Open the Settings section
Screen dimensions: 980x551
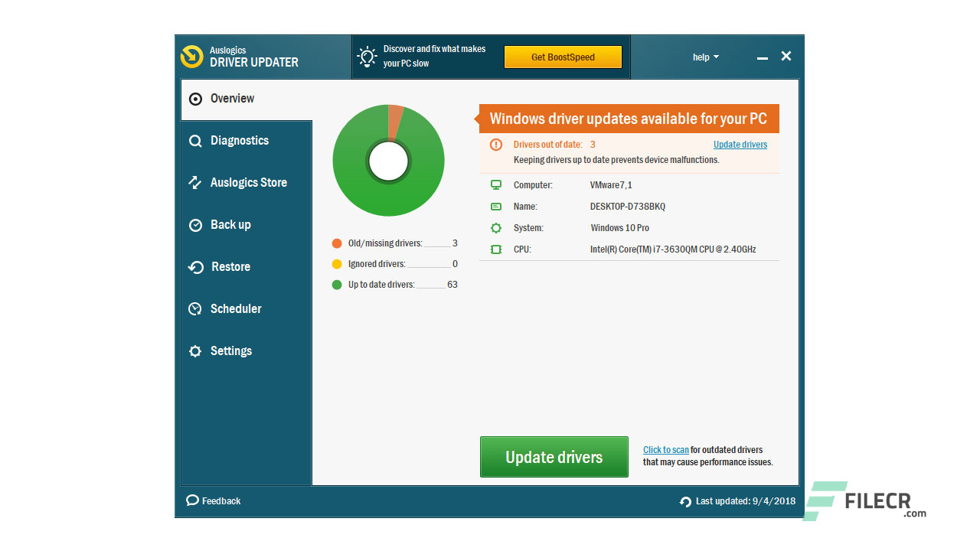247,351
